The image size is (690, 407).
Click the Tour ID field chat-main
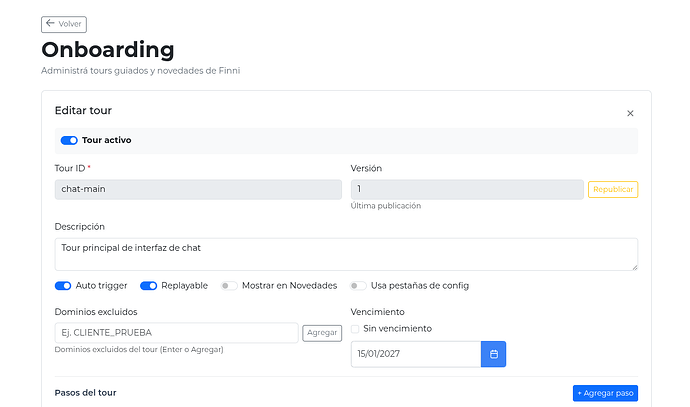198,189
